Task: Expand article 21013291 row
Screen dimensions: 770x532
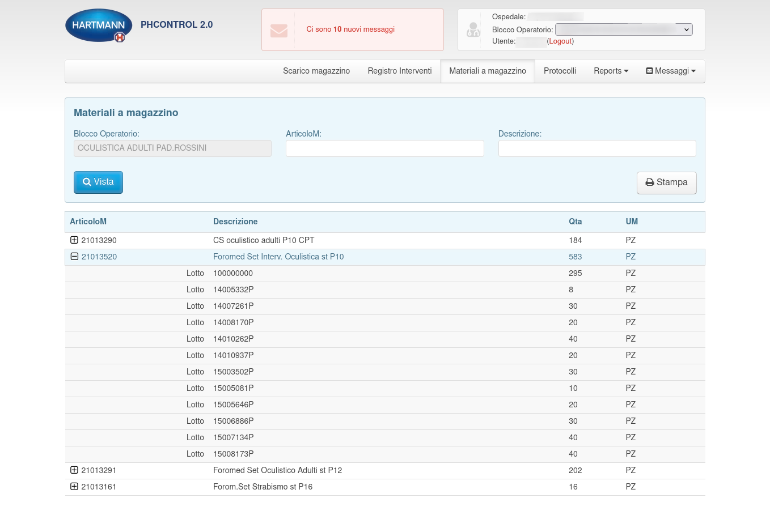Action: pyautogui.click(x=74, y=470)
